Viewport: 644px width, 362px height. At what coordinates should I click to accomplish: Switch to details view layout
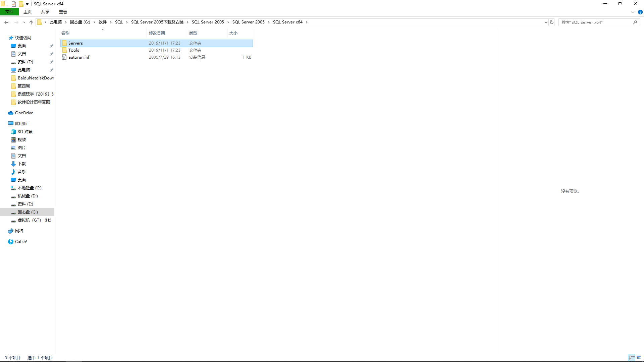point(632,358)
